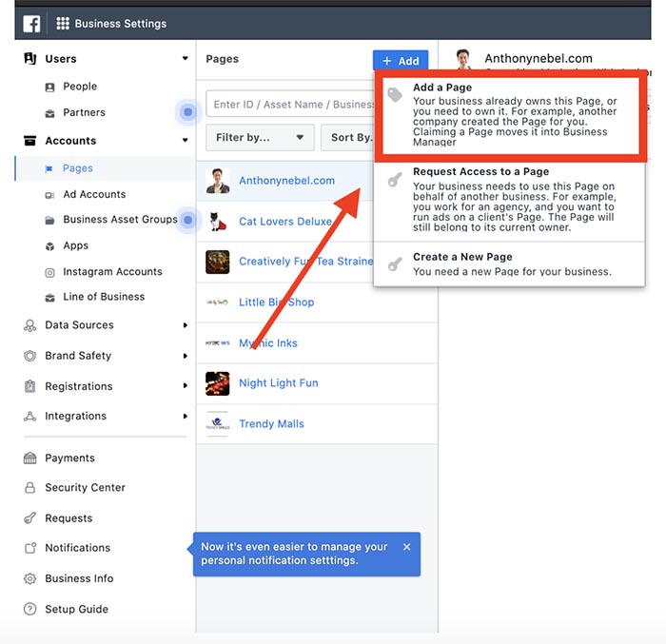Image resolution: width=666 pixels, height=644 pixels.
Task: Open Security Center settings
Action: (x=85, y=488)
